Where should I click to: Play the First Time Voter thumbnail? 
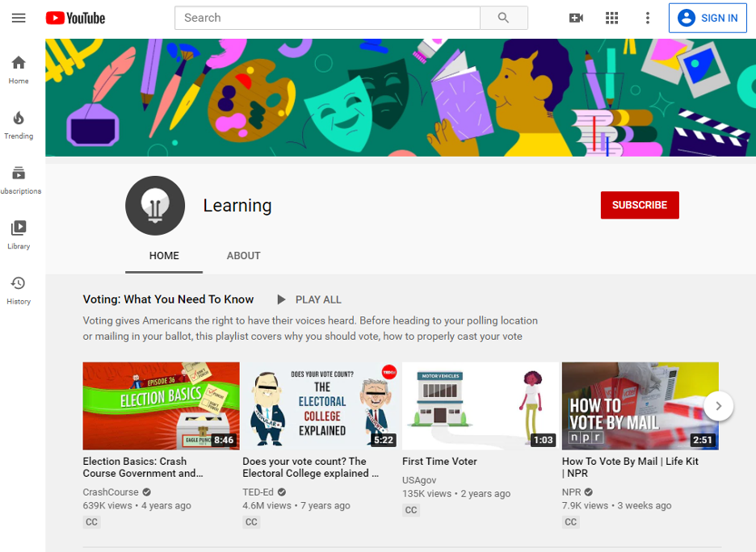tap(481, 406)
